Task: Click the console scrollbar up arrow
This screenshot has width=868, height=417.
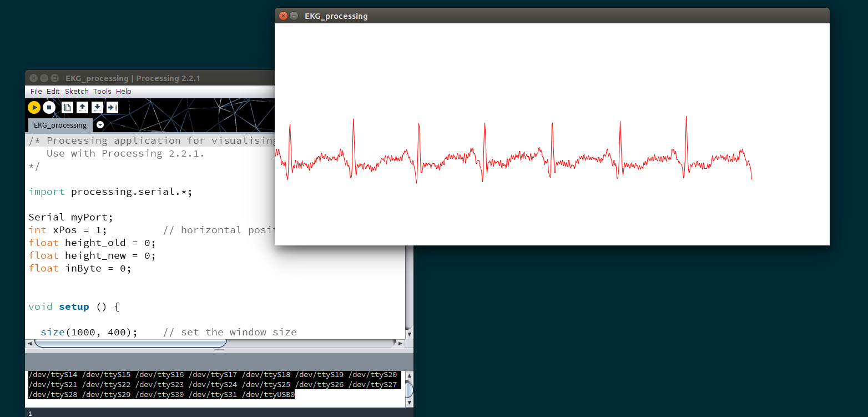Action: (409, 375)
